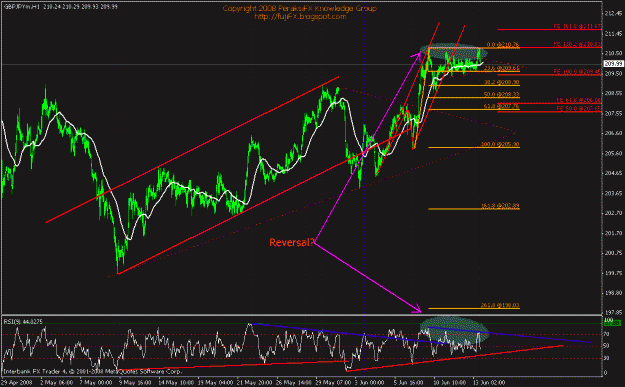This screenshot has width=625, height=387.
Task: Click the 201.70 price axis label
Action: 613,233
